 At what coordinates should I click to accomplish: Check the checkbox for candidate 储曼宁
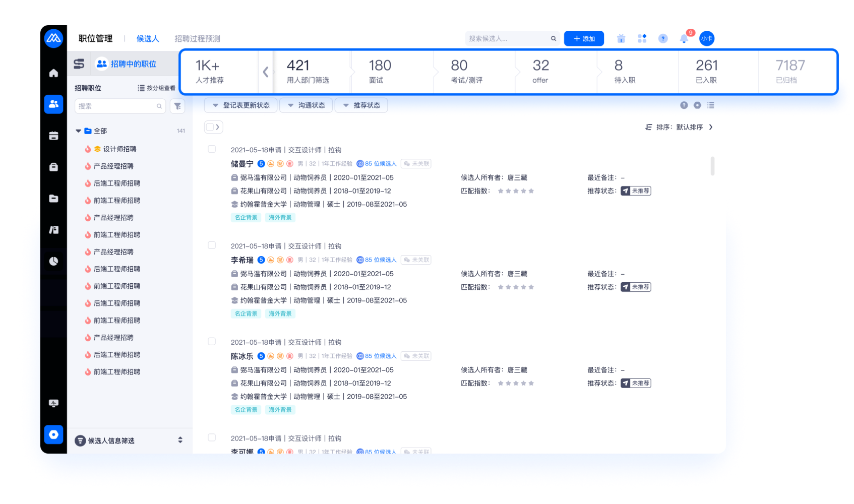(x=212, y=149)
